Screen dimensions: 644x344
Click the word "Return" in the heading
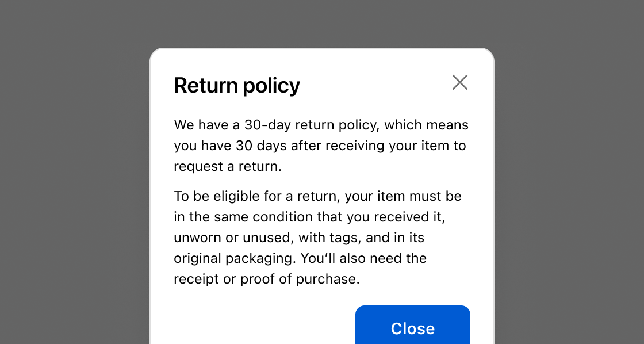(205, 86)
